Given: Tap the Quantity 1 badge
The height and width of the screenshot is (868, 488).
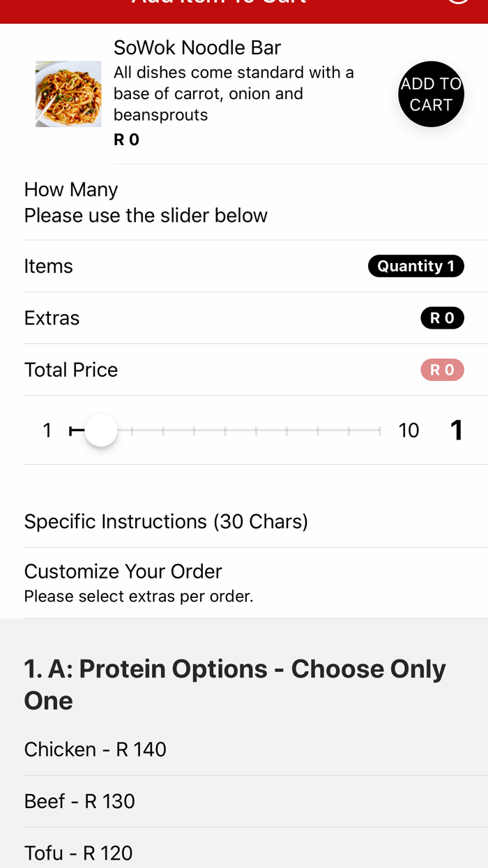Looking at the screenshot, I should click(415, 266).
